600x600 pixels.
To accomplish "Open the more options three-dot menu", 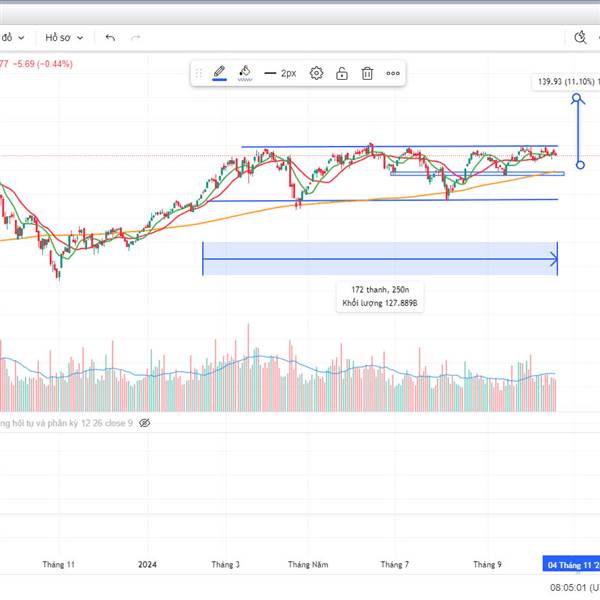I will coord(393,73).
